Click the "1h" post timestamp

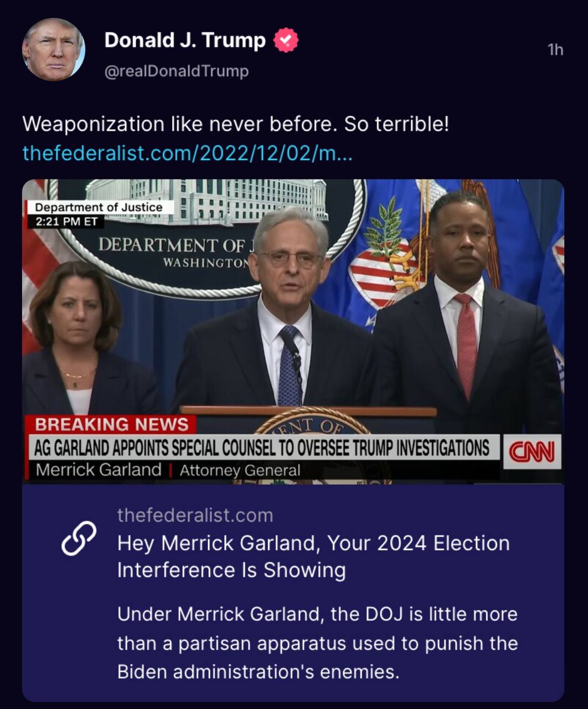pyautogui.click(x=555, y=50)
